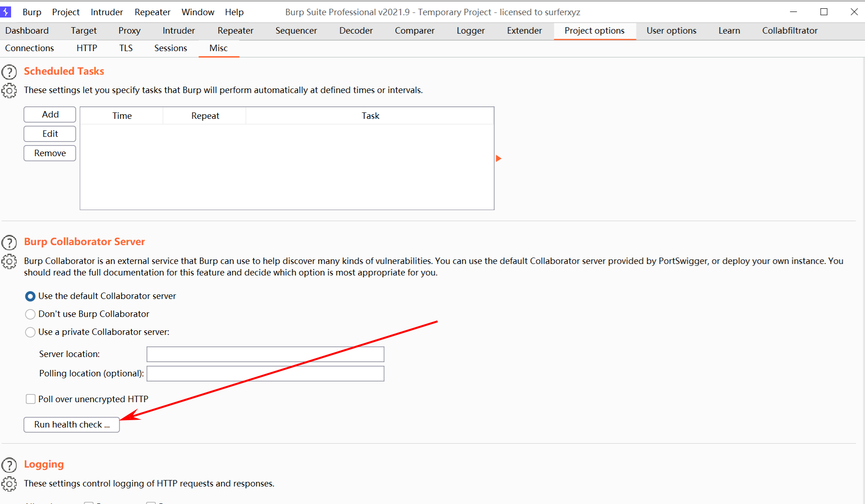
Task: Switch to the Sequencer tab
Action: click(296, 30)
